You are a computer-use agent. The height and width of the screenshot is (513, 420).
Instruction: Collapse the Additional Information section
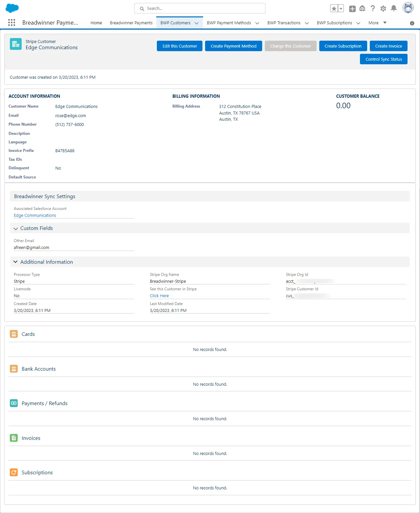coord(15,262)
